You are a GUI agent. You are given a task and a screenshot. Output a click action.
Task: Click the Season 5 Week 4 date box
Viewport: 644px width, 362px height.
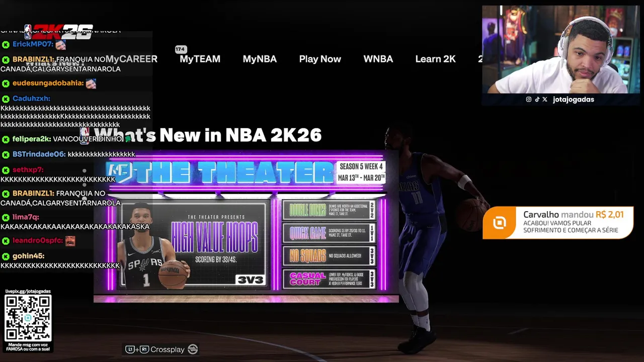[362, 172]
